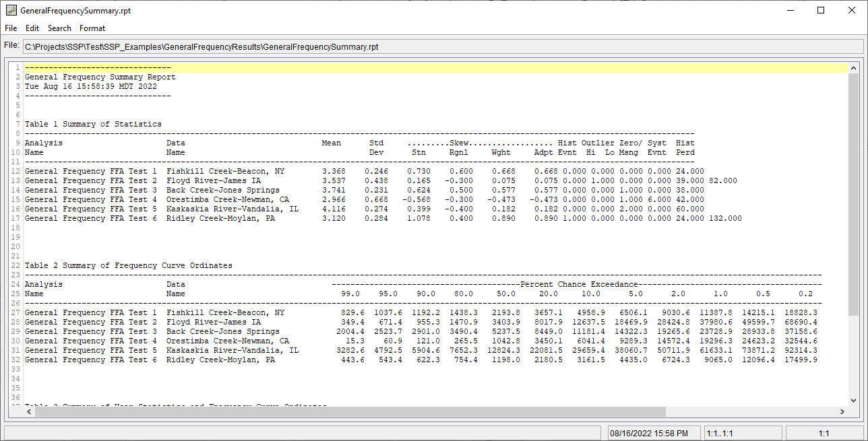Open the Format menu

[92, 28]
